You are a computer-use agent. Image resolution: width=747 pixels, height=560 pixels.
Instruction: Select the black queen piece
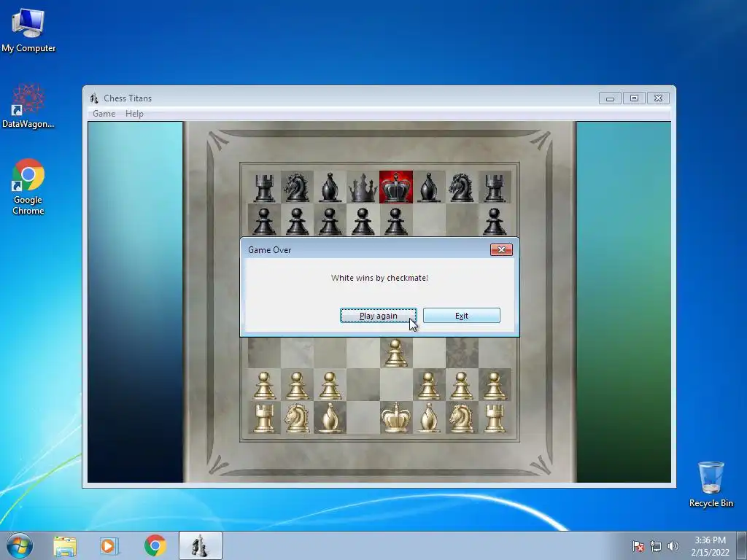click(363, 187)
